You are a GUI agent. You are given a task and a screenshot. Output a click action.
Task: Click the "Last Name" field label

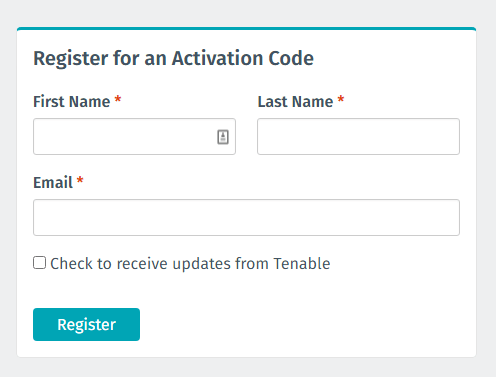(x=295, y=101)
